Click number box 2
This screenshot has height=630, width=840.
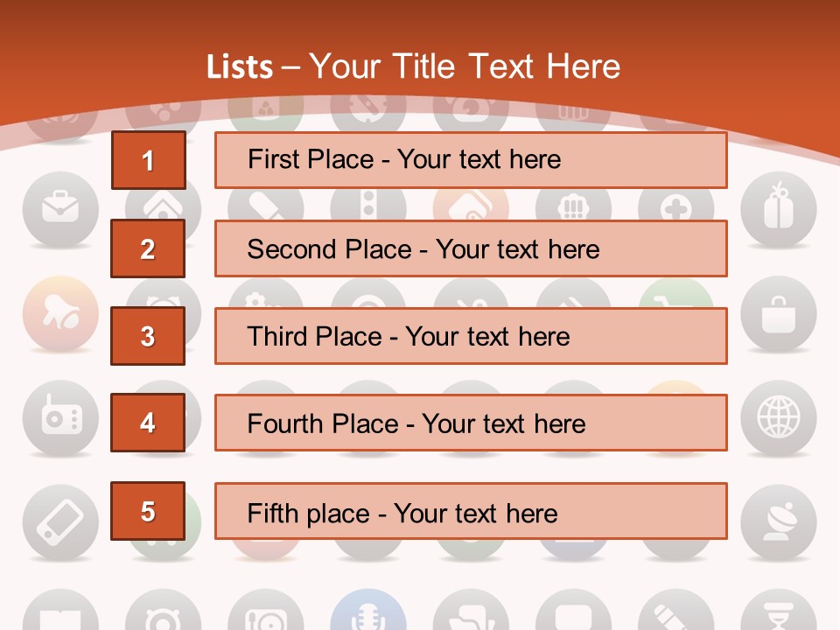(148, 248)
